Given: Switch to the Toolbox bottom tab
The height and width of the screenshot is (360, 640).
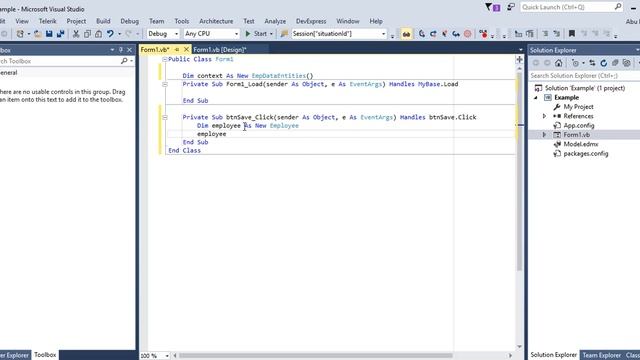Looking at the screenshot, I should [x=45, y=355].
